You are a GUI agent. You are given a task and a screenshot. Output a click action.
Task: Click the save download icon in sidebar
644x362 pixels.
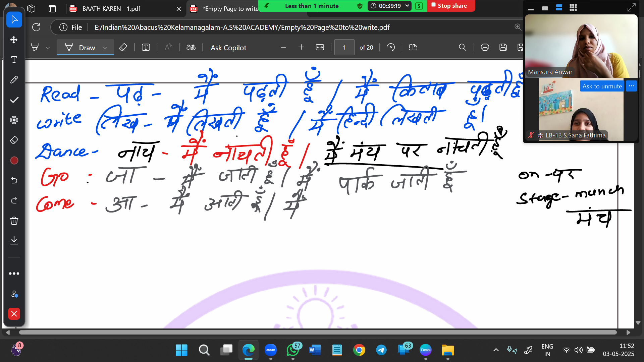14,240
